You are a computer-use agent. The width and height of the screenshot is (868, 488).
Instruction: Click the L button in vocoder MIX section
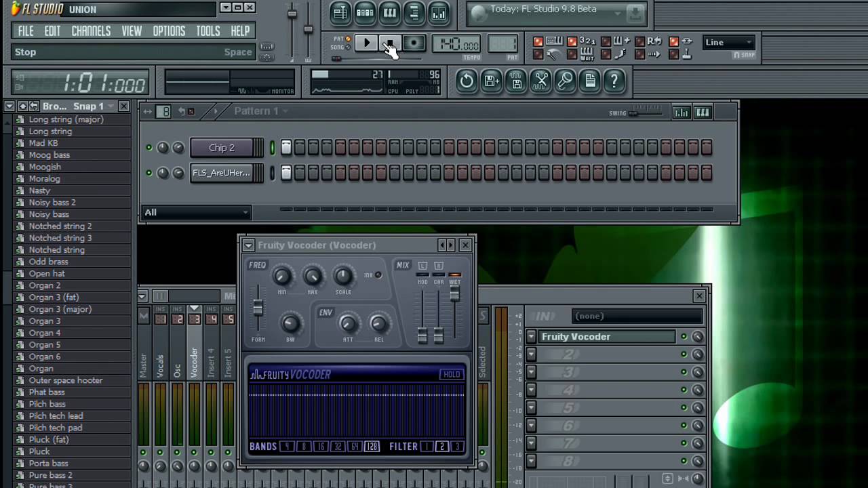point(422,266)
